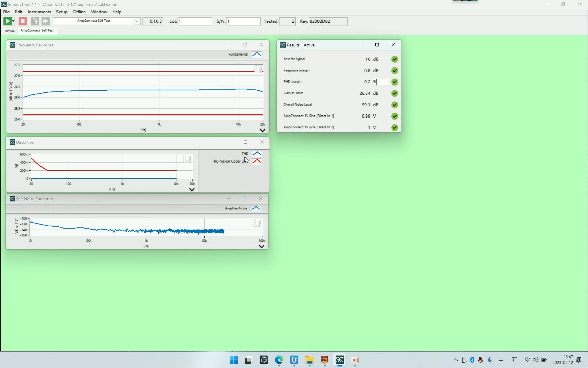The width and height of the screenshot is (588, 368).
Task: Click the step-into sequence arrow icon
Action: (34, 21)
